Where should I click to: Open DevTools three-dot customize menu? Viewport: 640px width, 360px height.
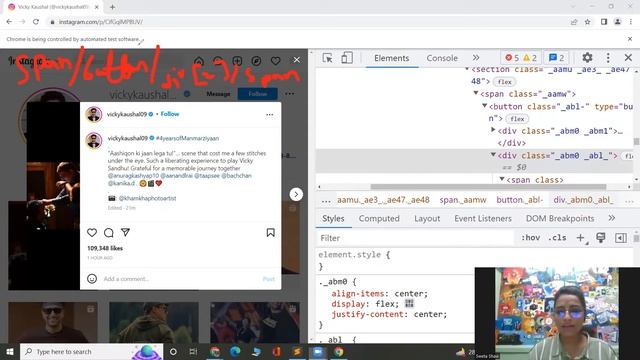pyautogui.click(x=608, y=58)
